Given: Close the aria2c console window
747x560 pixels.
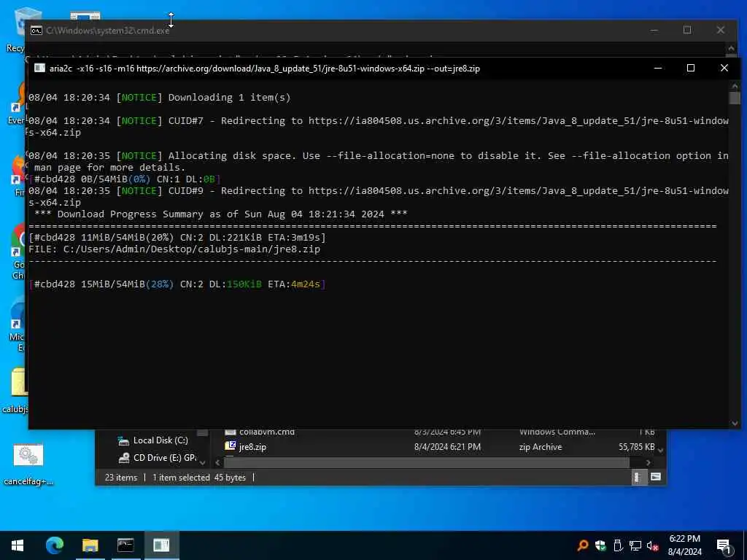Looking at the screenshot, I should tap(724, 68).
